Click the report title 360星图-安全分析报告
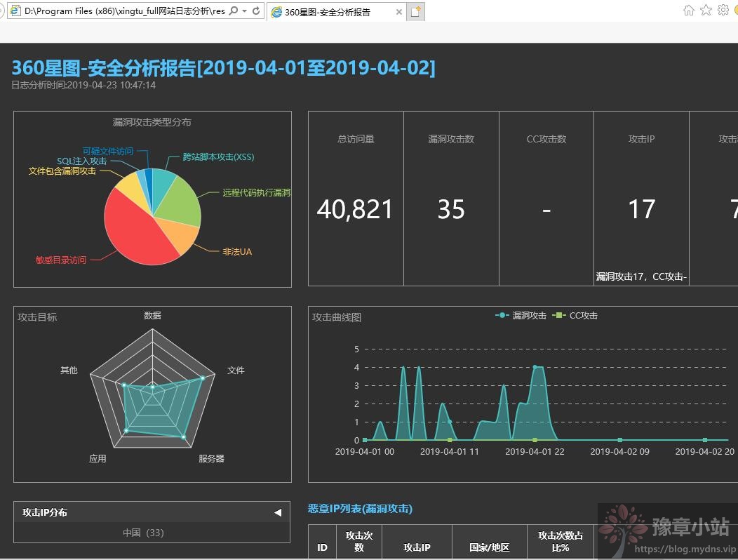This screenshot has height=560, width=738. click(x=224, y=68)
